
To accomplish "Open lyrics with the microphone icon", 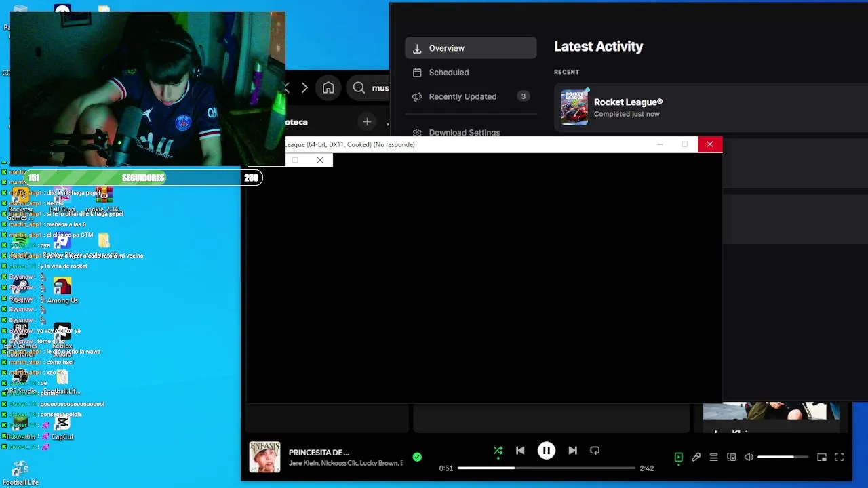I will click(696, 457).
